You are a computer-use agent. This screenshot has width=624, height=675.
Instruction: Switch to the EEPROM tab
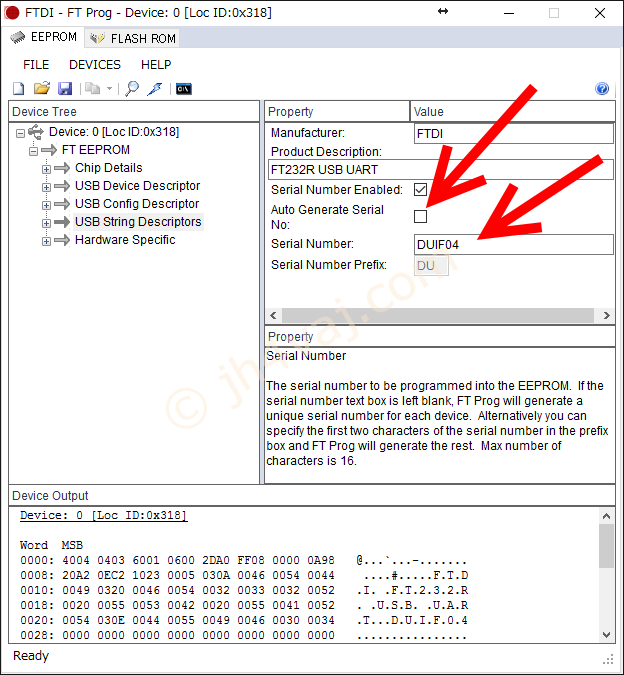click(x=43, y=37)
